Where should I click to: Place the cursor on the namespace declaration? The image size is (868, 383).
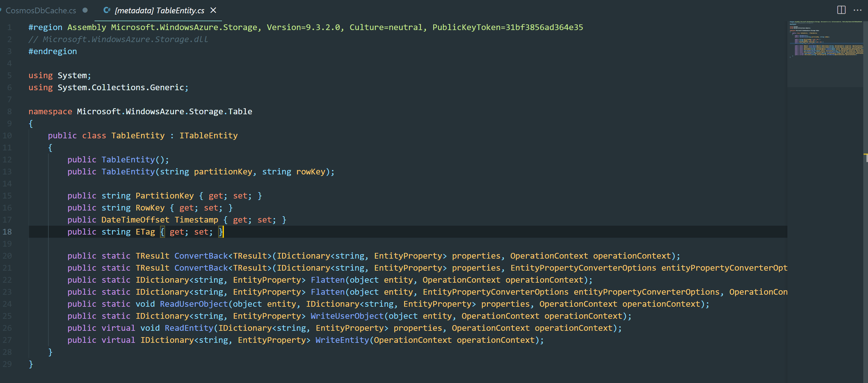click(x=50, y=111)
